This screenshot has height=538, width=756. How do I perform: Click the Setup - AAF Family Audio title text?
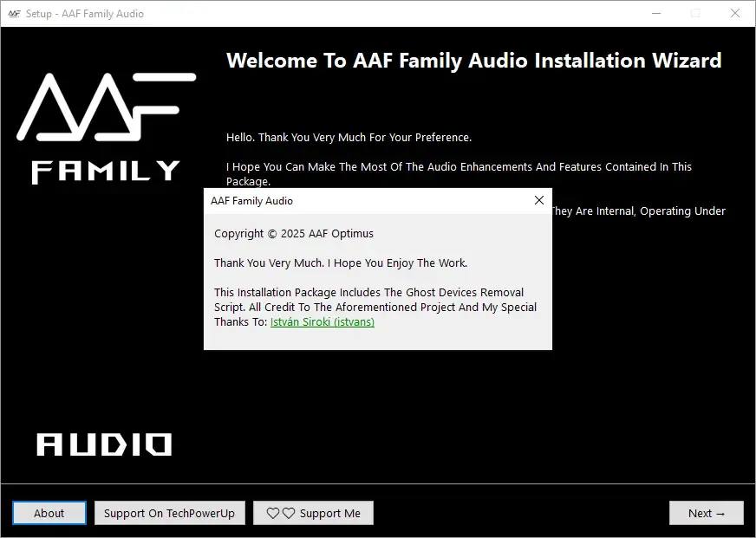[85, 14]
